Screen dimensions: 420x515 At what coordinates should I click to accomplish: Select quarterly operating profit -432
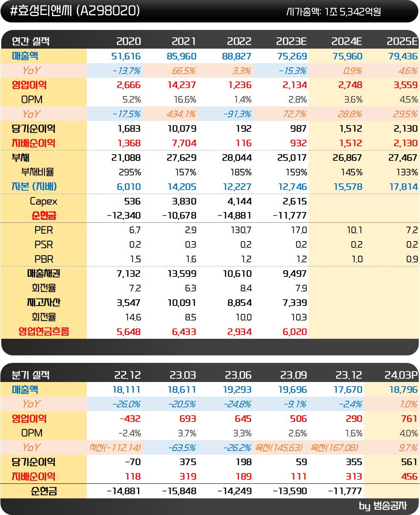pos(130,419)
